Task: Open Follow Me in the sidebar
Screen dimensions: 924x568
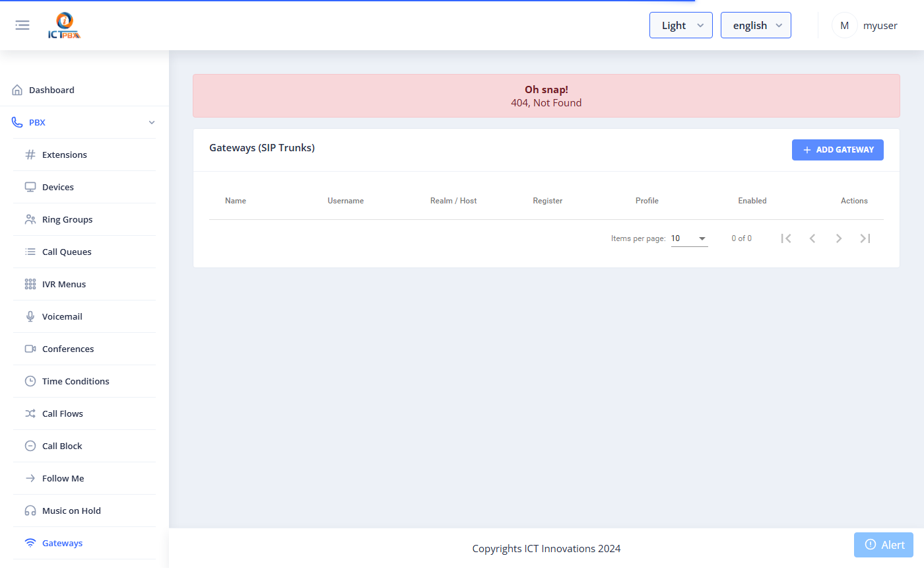Action: pos(84,478)
